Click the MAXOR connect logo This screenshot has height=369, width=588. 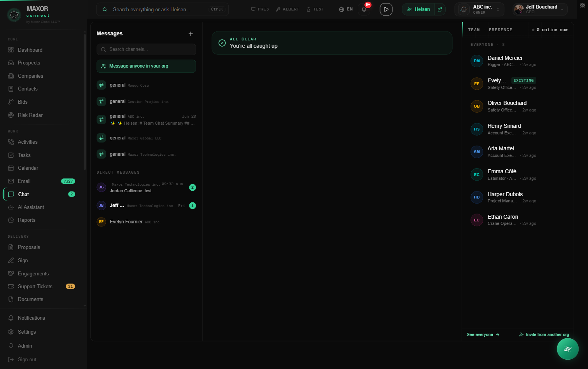pyautogui.click(x=34, y=14)
